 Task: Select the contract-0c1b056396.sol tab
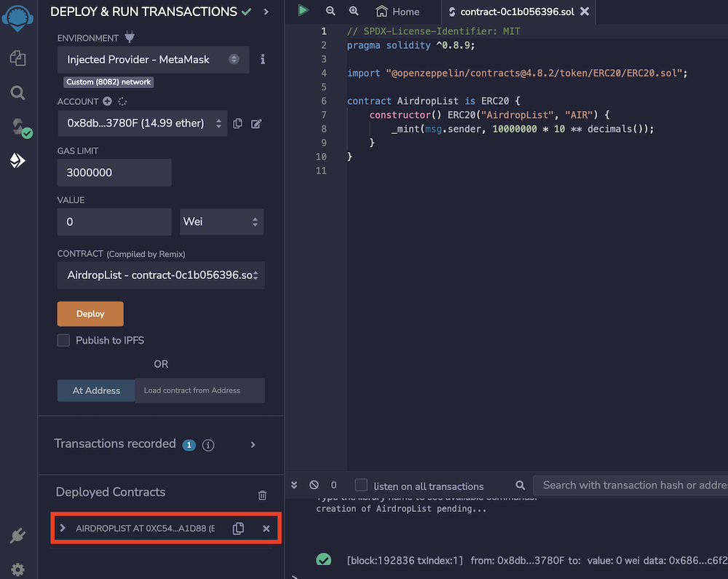[512, 12]
